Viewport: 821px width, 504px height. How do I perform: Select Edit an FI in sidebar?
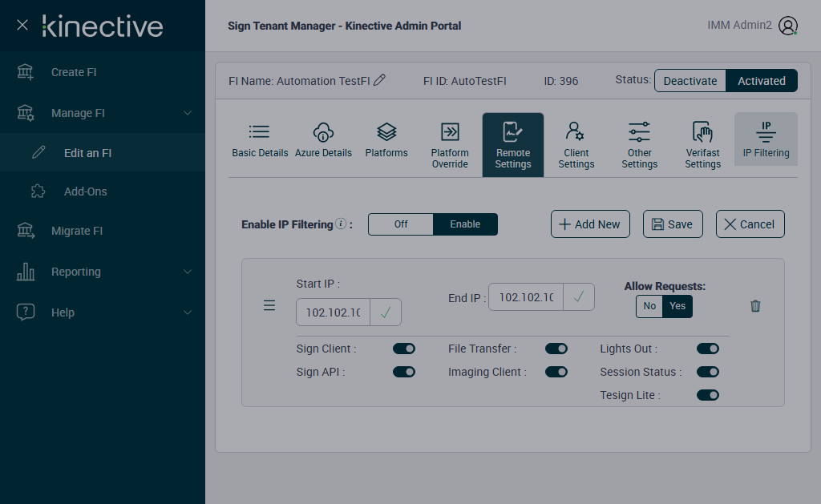103,153
